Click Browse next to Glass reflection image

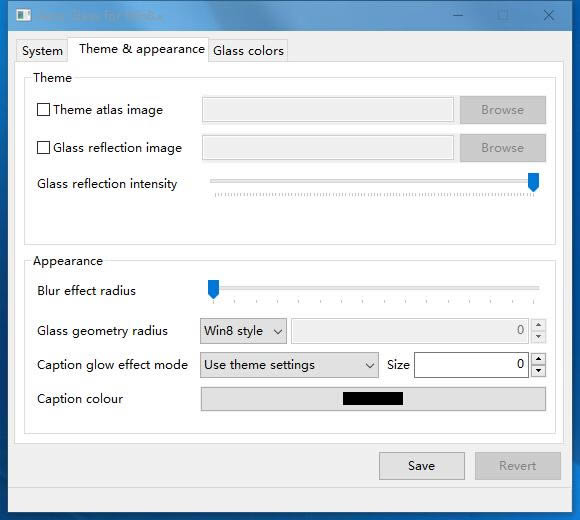(x=503, y=148)
